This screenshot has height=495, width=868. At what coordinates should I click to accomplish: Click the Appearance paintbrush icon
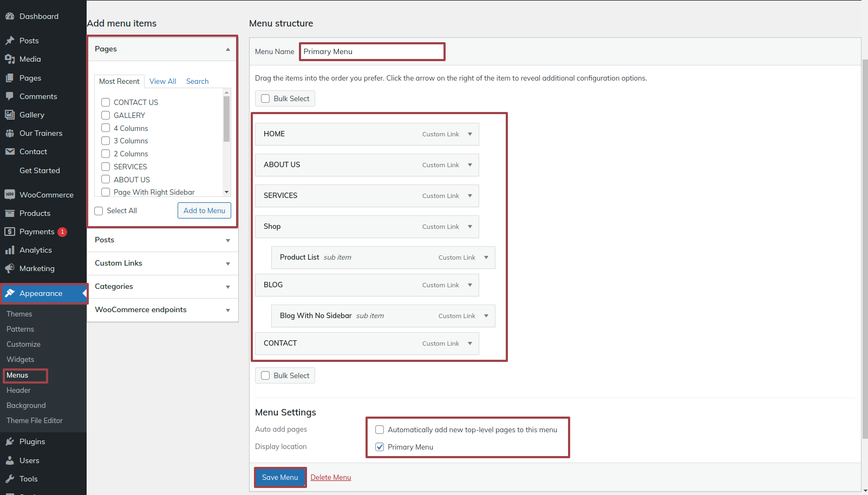point(10,293)
